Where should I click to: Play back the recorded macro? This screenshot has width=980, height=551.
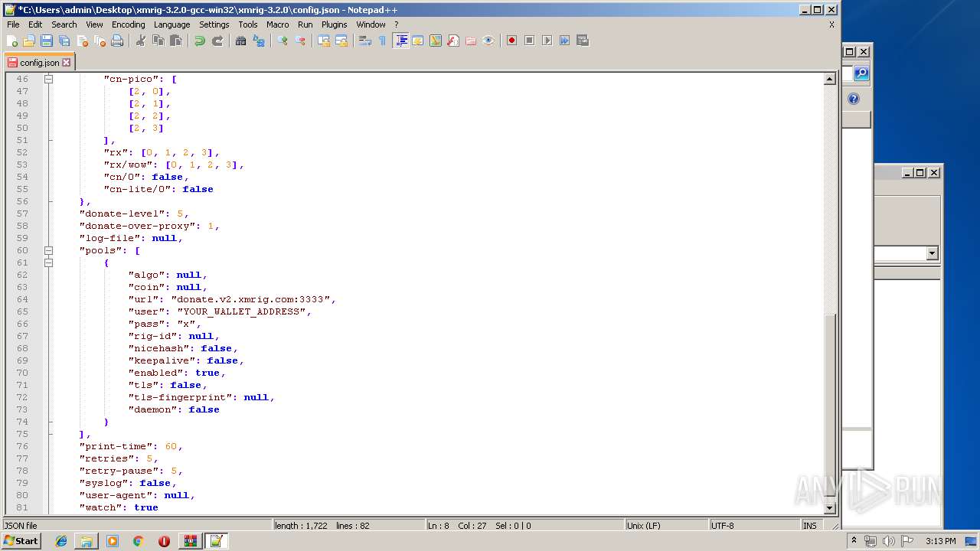tap(547, 41)
